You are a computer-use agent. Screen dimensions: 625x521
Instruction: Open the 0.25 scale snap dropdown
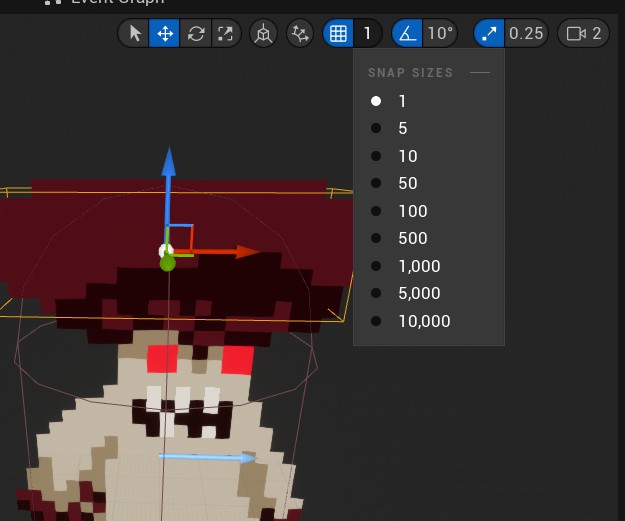pos(526,34)
